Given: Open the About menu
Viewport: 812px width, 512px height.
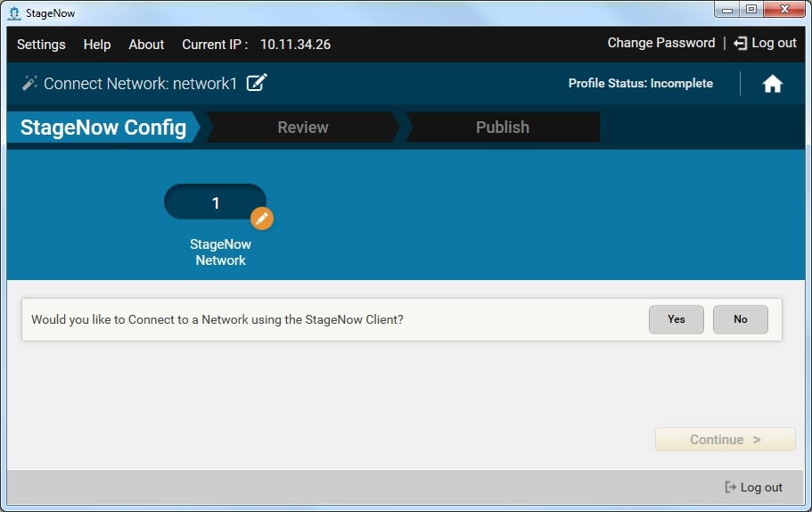Looking at the screenshot, I should (x=146, y=45).
